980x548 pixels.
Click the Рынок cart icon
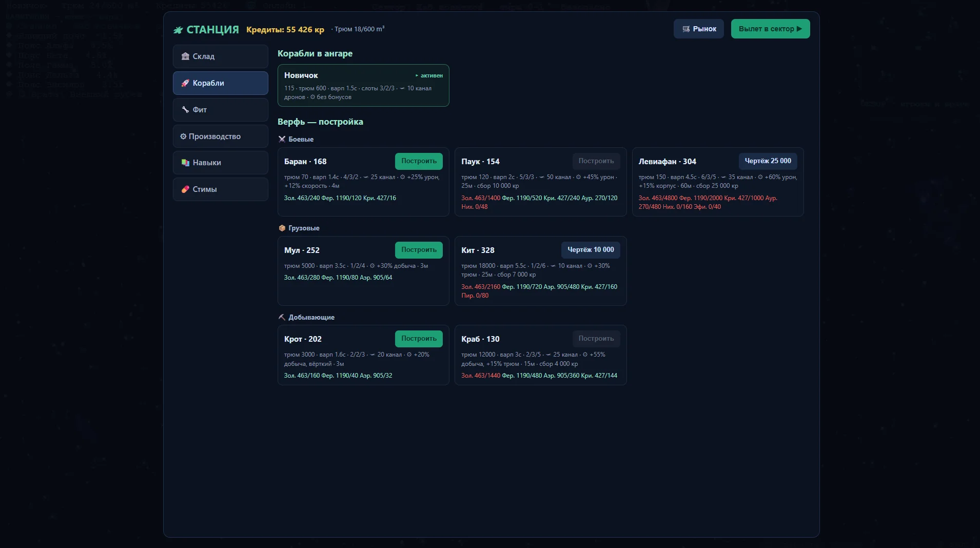[686, 29]
